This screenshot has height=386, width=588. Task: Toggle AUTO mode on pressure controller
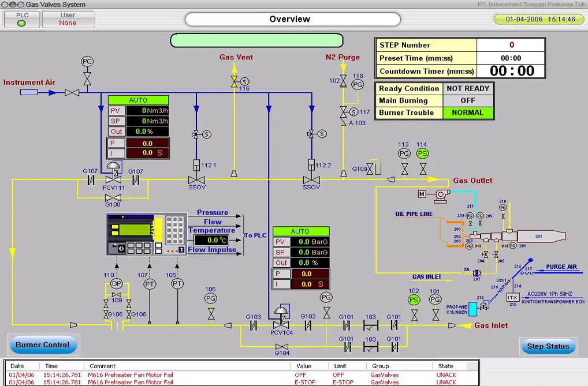click(x=300, y=231)
